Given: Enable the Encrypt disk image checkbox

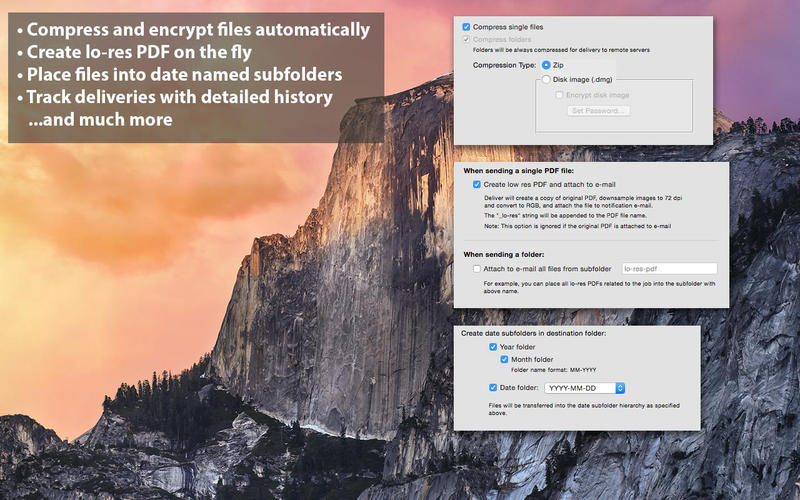Looking at the screenshot, I should pos(559,95).
